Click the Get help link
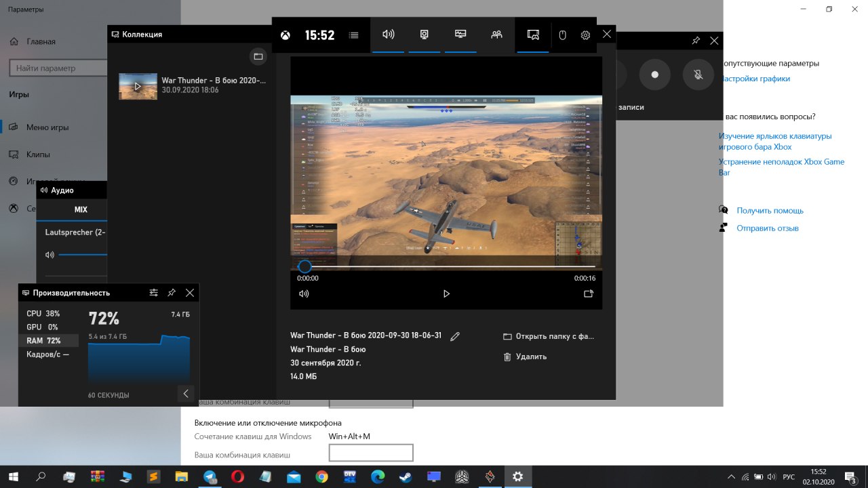The image size is (868, 488). point(770,211)
